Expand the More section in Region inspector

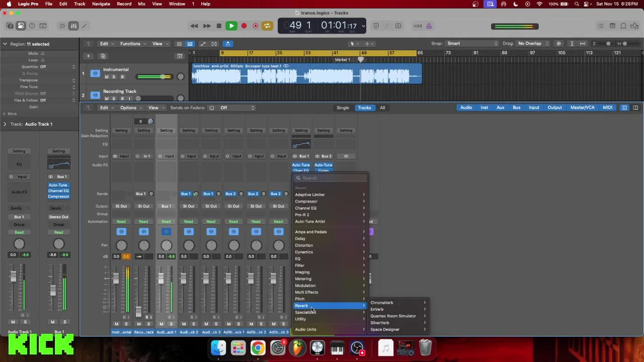pos(10,114)
